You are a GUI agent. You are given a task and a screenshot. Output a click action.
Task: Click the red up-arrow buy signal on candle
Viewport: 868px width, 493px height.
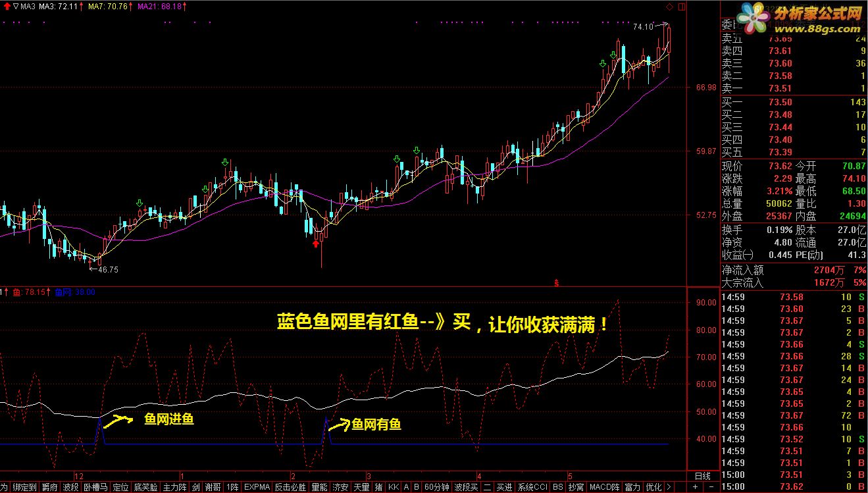[x=316, y=244]
